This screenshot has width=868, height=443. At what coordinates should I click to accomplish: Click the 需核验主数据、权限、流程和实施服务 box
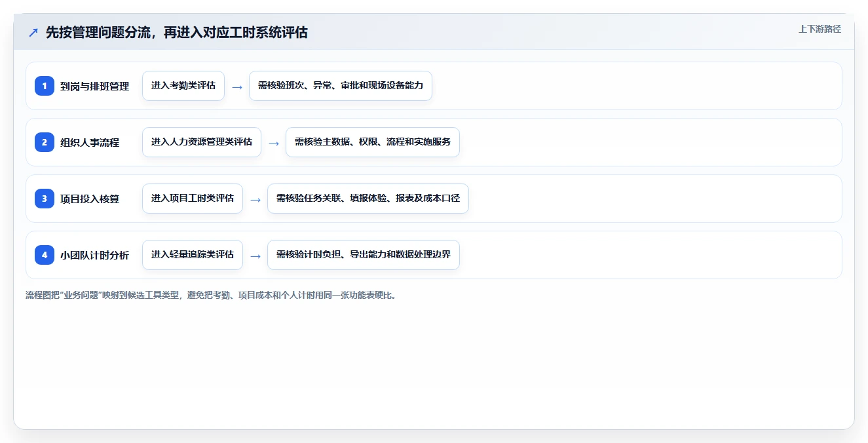(x=373, y=142)
